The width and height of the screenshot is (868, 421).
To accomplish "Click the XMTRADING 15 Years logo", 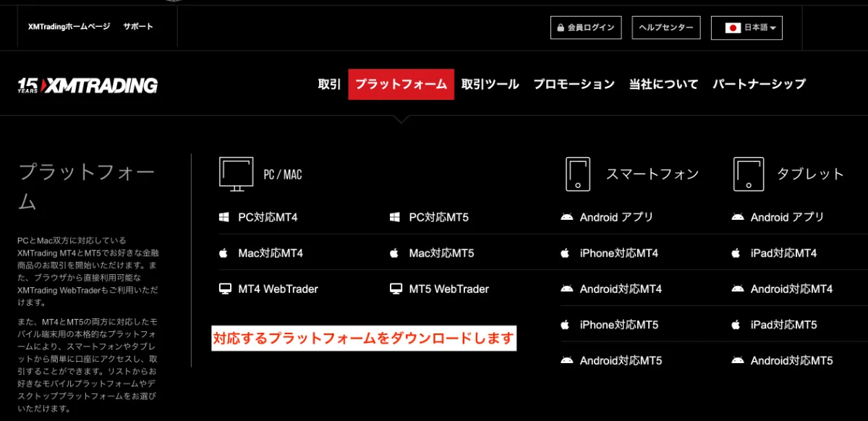I will coord(87,85).
